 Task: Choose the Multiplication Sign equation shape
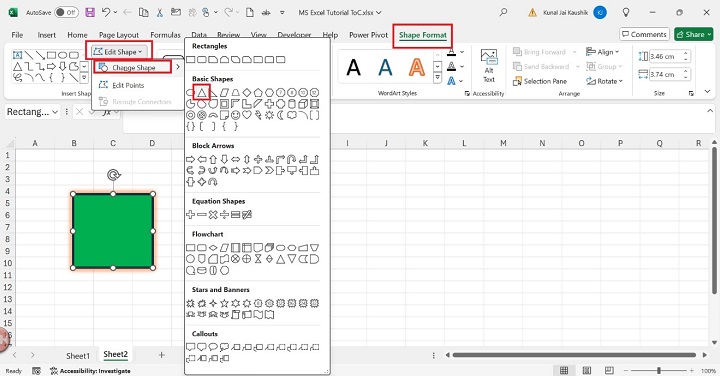click(213, 214)
